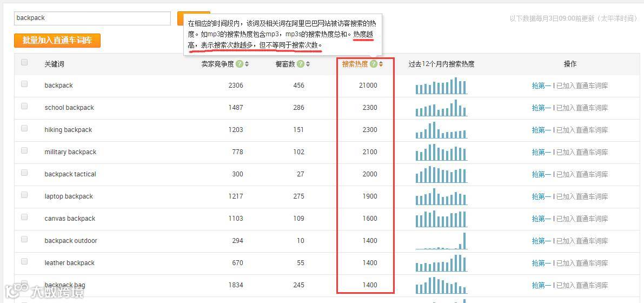Viewport: 644px width, 303px height.
Task: Check the hiking backpack row
Action: click(x=24, y=128)
